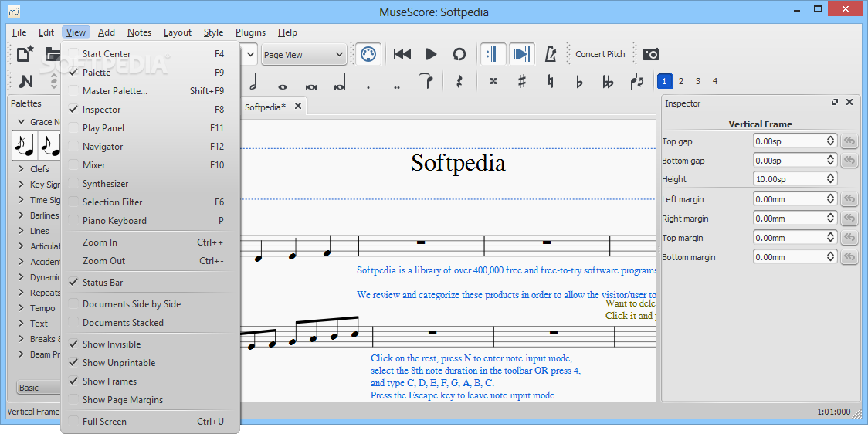This screenshot has width=868, height=434.
Task: Check Piano Keyboard option
Action: point(150,220)
